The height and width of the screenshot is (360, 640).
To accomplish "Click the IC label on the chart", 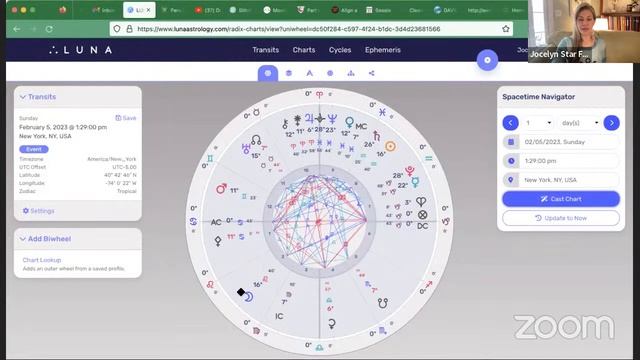I will pos(279,316).
